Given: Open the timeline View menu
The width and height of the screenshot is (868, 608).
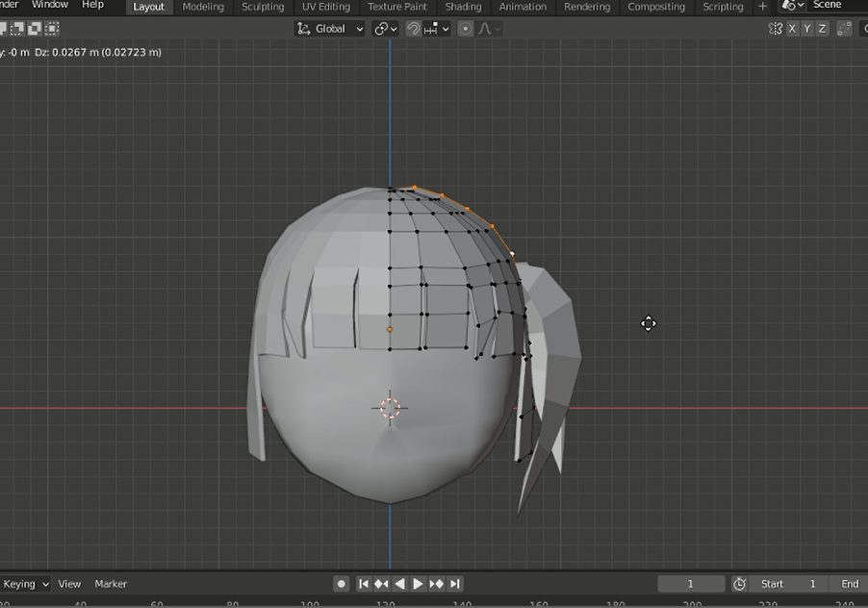Looking at the screenshot, I should coord(69,584).
